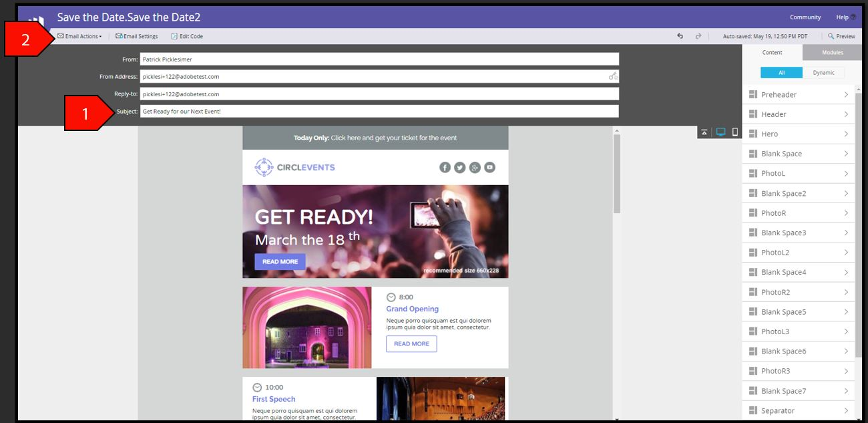Click the module icon next to Blank Space5
Screen dimensions: 868x423
[753, 312]
